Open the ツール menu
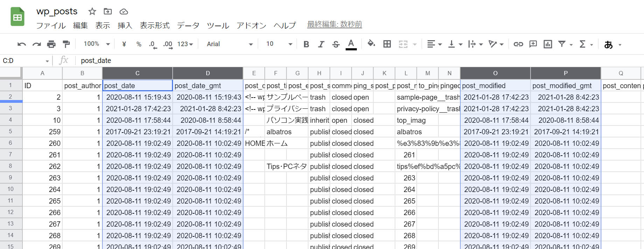644x249 pixels. 218,26
